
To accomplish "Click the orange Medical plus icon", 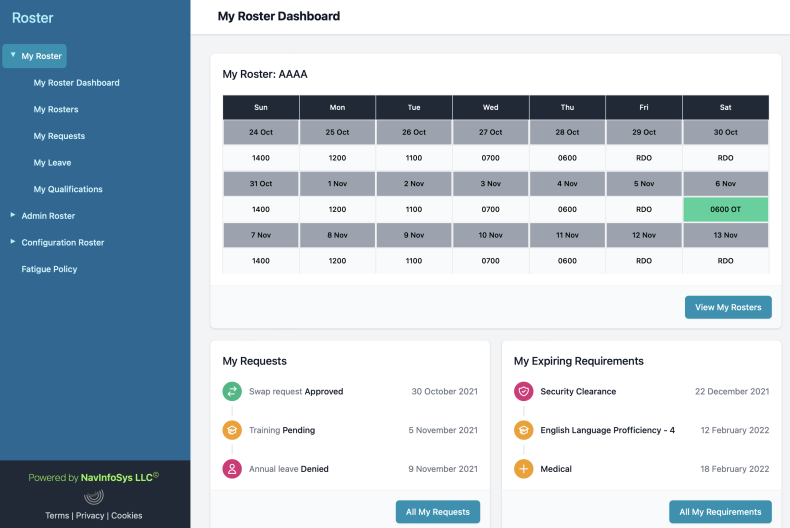I will 523,469.
